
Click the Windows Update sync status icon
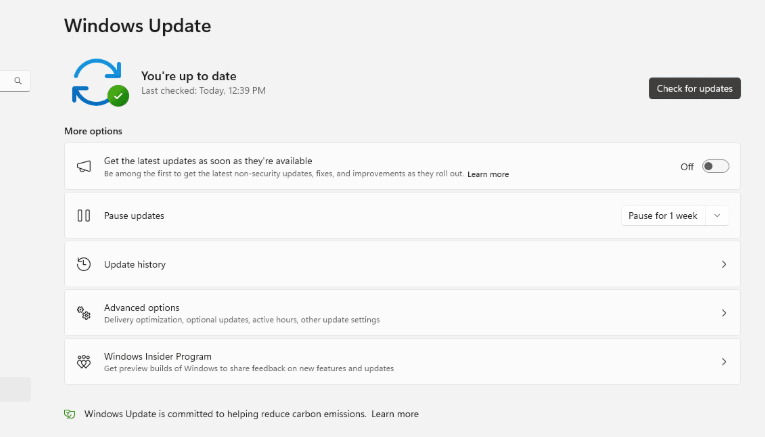(x=97, y=82)
